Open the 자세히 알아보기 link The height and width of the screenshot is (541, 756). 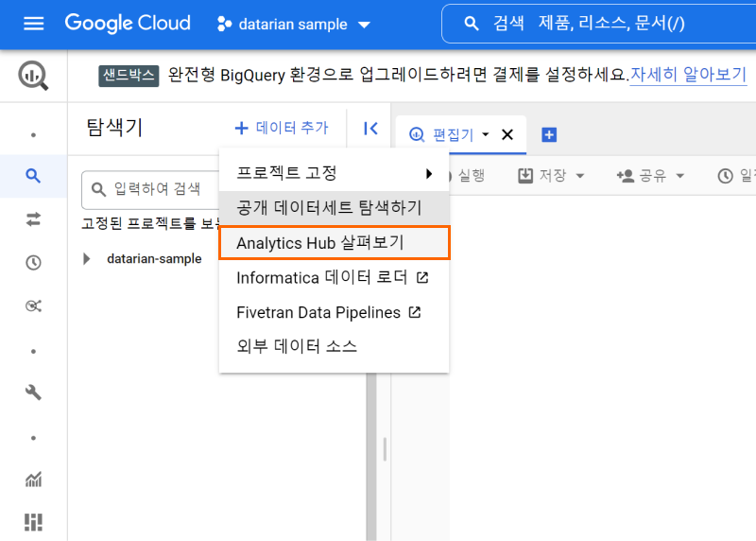point(688,75)
